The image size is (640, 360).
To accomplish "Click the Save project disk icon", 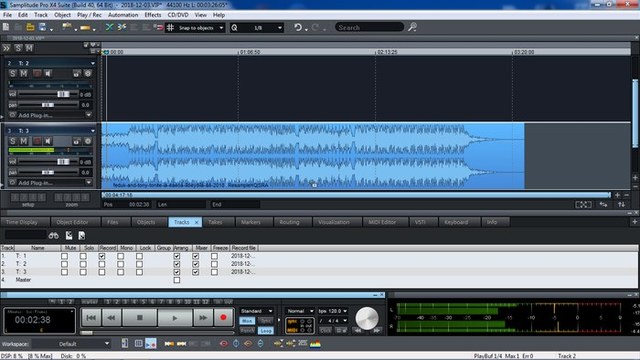I will click(42, 27).
